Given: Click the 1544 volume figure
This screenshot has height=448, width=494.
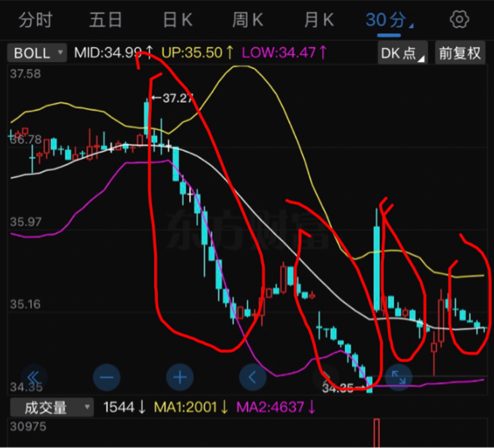Looking at the screenshot, I should click(x=124, y=407).
